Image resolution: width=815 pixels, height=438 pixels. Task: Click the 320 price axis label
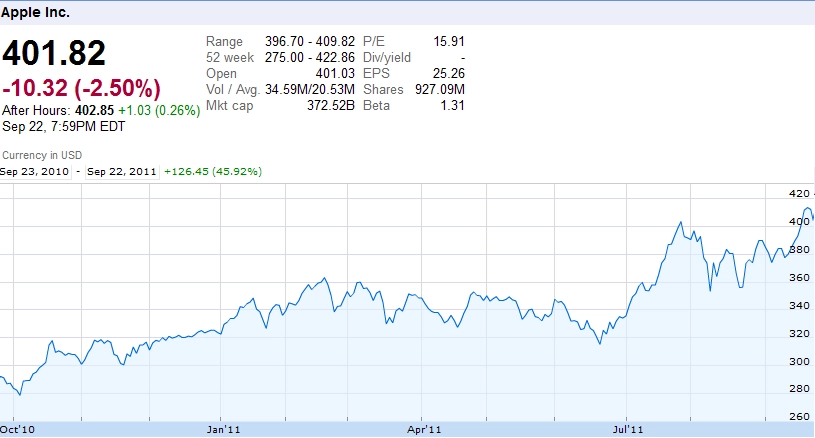(799, 334)
